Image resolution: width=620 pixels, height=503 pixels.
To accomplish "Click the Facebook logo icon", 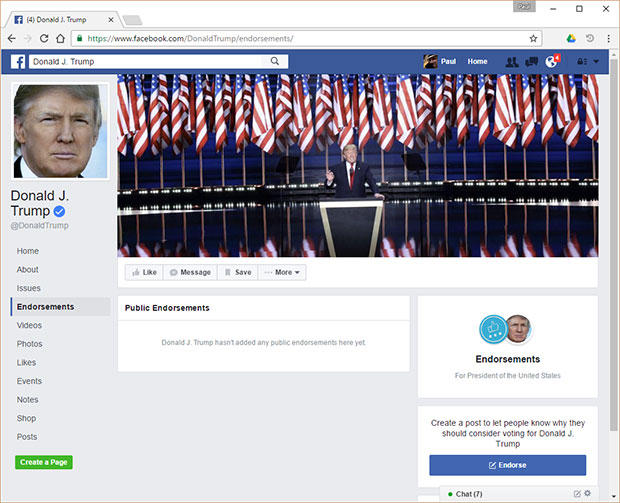I will pyautogui.click(x=18, y=62).
